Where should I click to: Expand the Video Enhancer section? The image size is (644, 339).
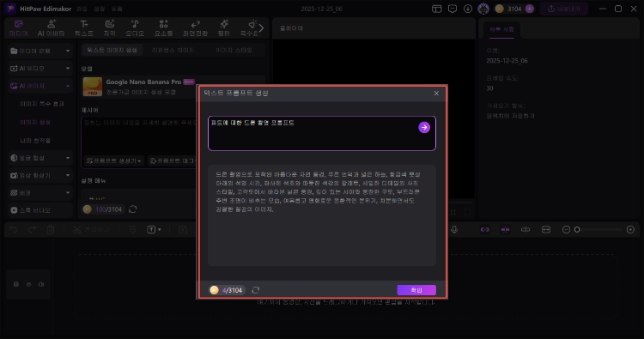[x=39, y=175]
